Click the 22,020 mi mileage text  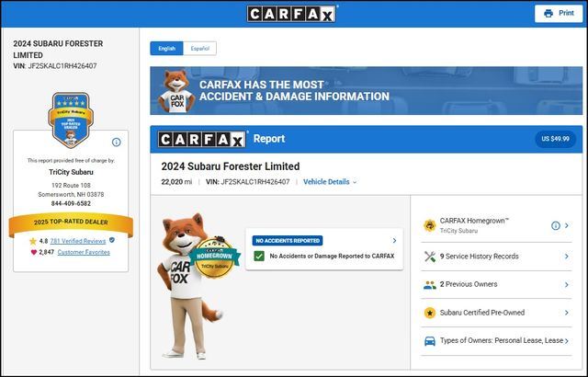pyautogui.click(x=176, y=182)
